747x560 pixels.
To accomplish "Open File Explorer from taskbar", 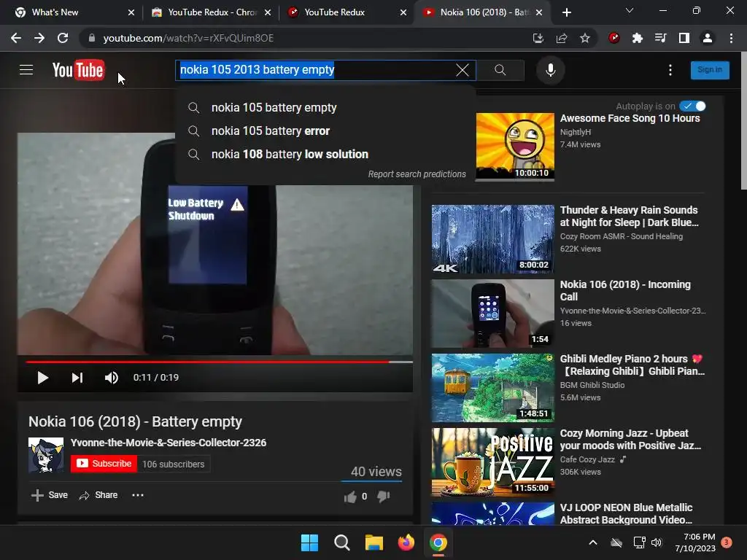I will tap(374, 542).
